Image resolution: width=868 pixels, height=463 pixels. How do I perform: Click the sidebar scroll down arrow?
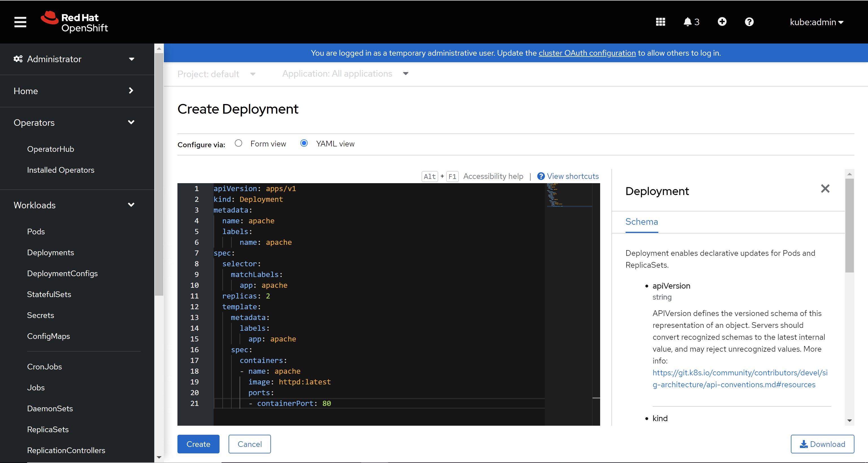(x=159, y=457)
